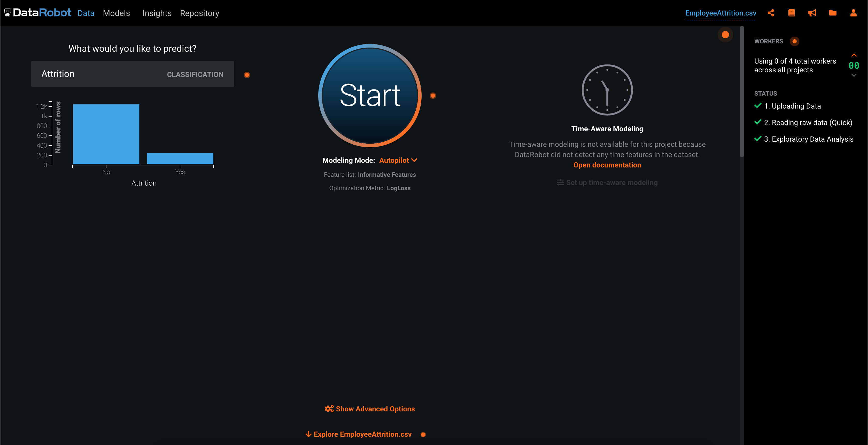The height and width of the screenshot is (445, 868).
Task: Open the EmployeeAttrition.csv project name link
Action: coord(720,13)
